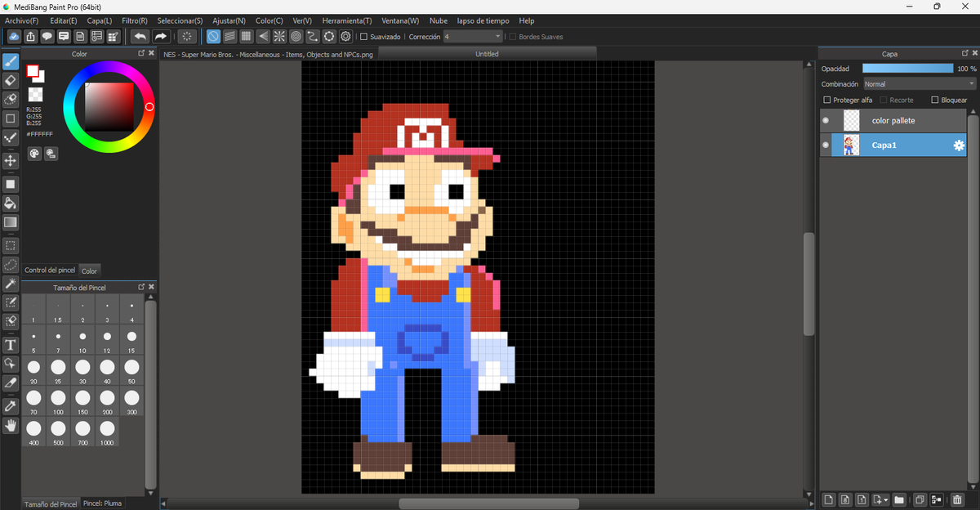Open the Capa1 layer settings gear
This screenshot has height=510, width=980.
coord(959,145)
